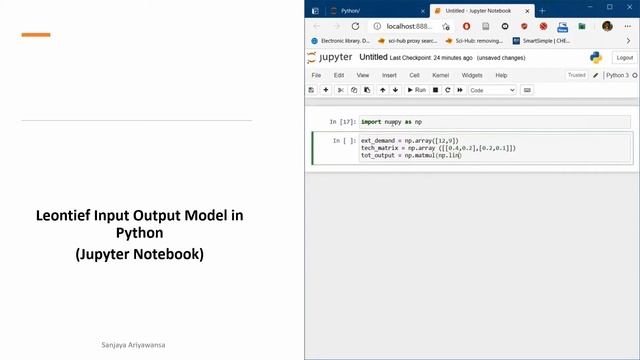Rename notebook by clicking Untitled title
The width and height of the screenshot is (640, 360).
(x=373, y=57)
